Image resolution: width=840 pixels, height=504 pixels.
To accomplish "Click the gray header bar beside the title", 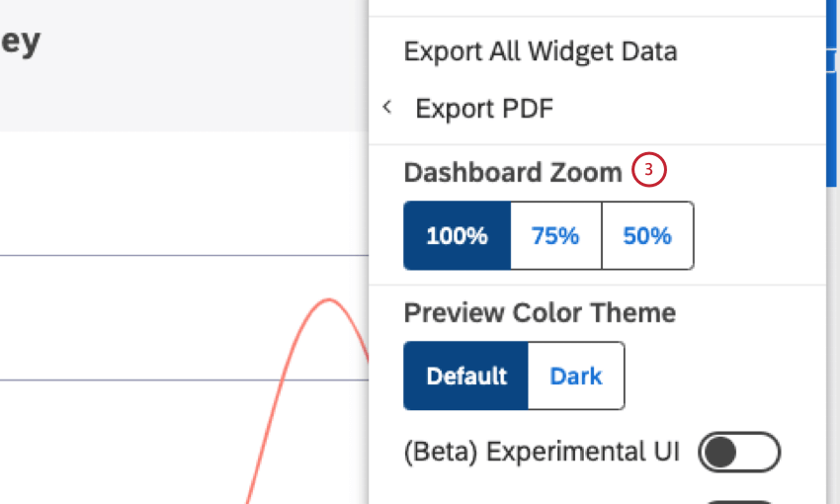I will pyautogui.click(x=198, y=69).
